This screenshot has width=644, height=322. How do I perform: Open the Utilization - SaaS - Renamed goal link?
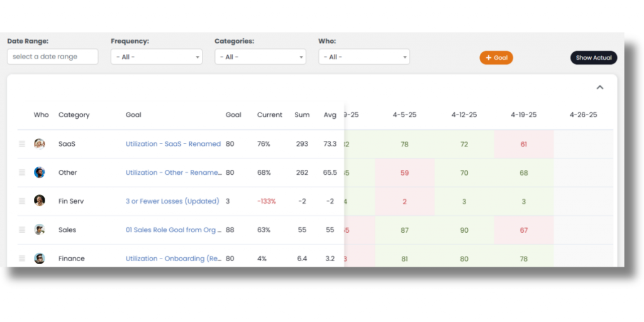pos(173,144)
